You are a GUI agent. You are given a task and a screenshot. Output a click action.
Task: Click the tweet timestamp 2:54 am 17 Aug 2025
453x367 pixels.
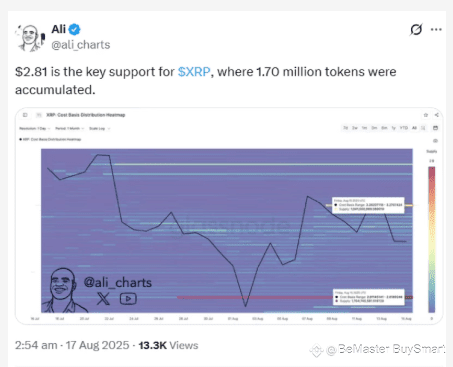pyautogui.click(x=72, y=345)
